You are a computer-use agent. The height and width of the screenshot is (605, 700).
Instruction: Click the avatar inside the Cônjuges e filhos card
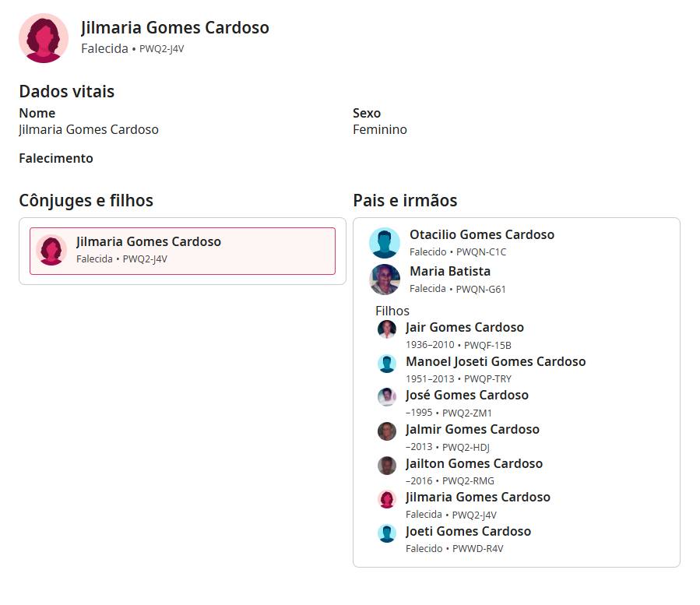click(x=51, y=250)
